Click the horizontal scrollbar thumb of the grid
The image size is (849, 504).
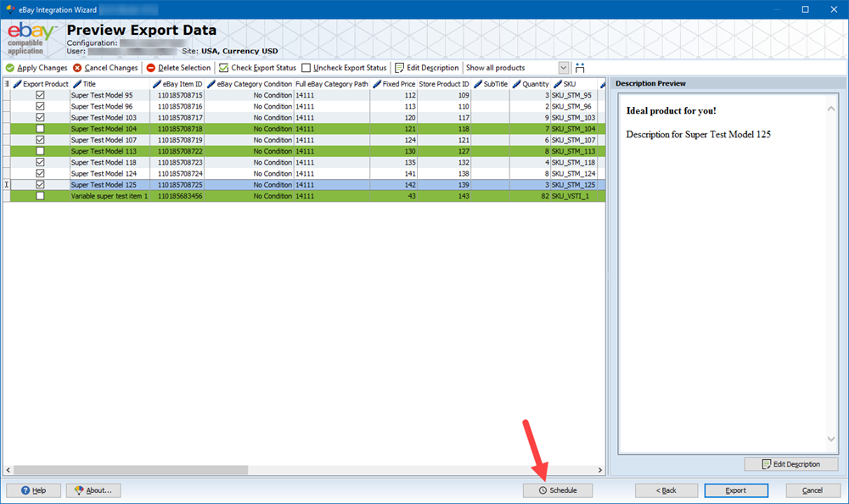click(x=131, y=470)
